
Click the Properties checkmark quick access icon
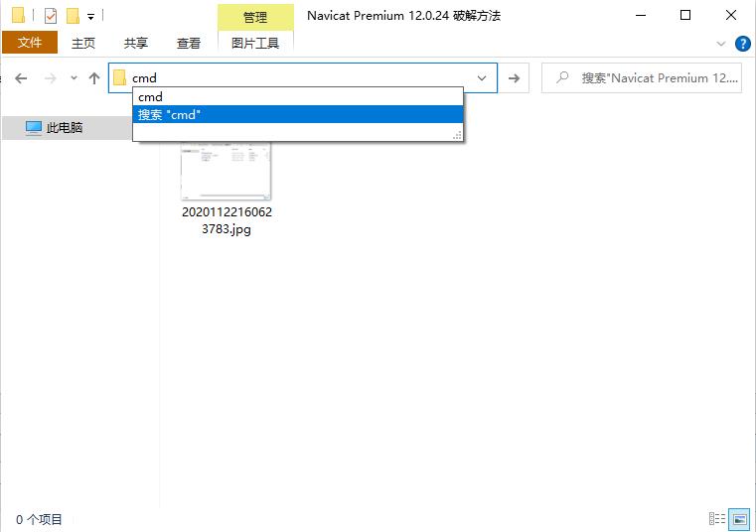tap(50, 16)
